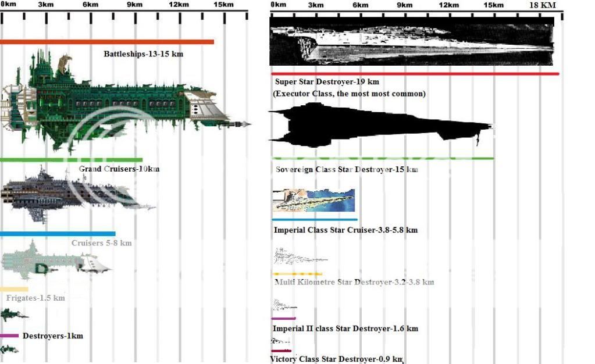Click "0km" on the Battleships chart scale
Screen dimensions: 595x364
pyautogui.click(x=8, y=4)
